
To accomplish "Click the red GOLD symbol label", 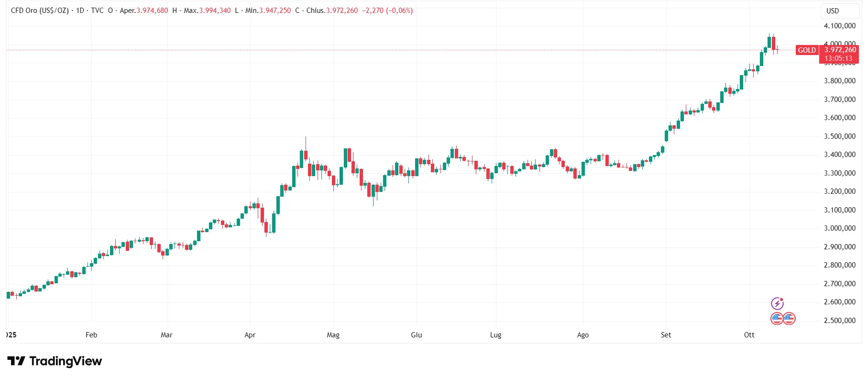I will 807,50.
